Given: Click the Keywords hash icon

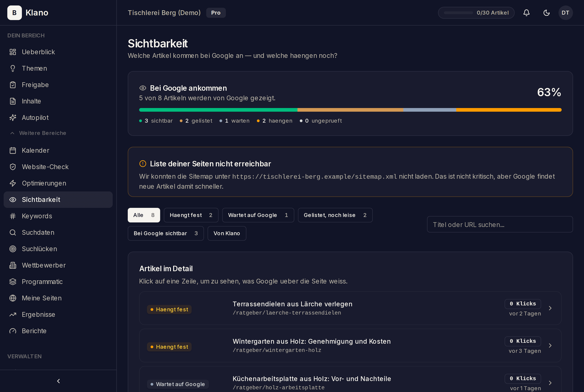Looking at the screenshot, I should point(13,216).
